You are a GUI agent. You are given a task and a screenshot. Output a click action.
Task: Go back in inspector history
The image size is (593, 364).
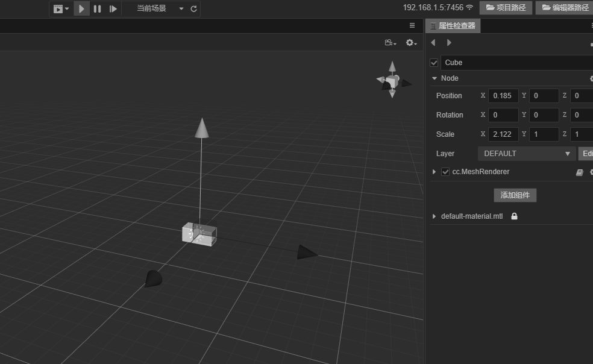433,43
